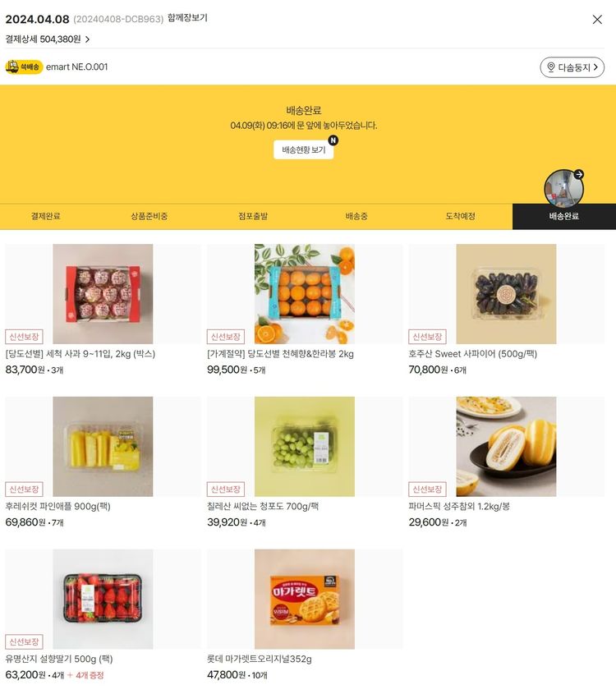Click 신선보장 badge on 설향딸기
The image size is (616, 694).
(x=24, y=641)
